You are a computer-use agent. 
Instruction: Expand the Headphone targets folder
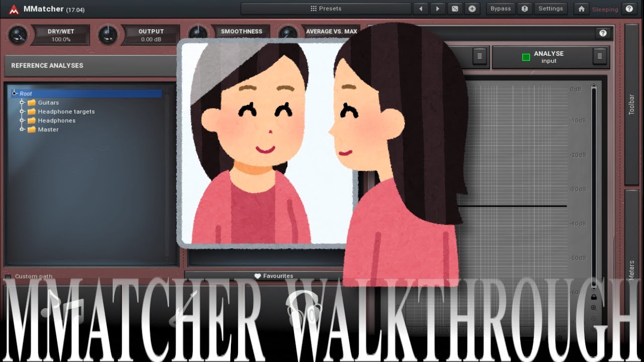pyautogui.click(x=22, y=112)
